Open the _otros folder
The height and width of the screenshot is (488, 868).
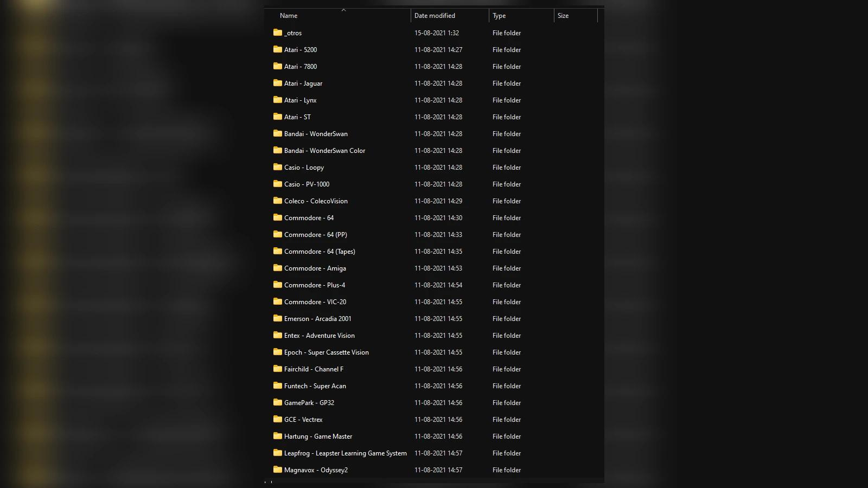[x=293, y=33]
